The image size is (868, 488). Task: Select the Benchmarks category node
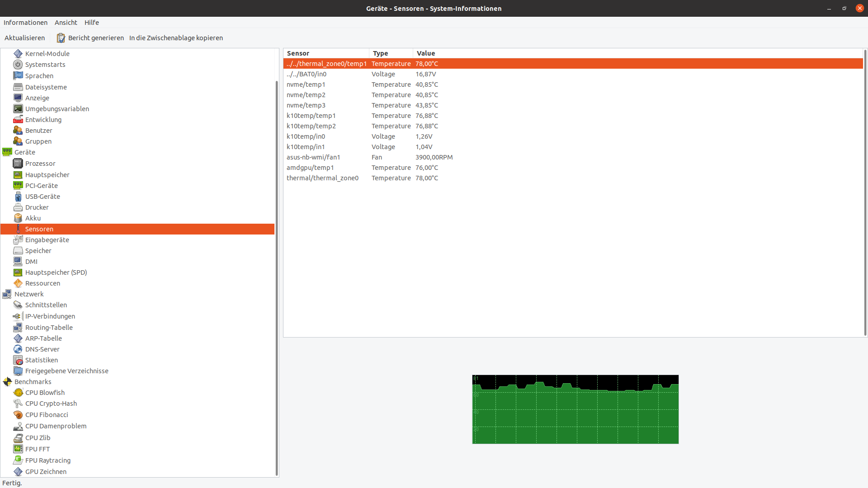(x=33, y=382)
